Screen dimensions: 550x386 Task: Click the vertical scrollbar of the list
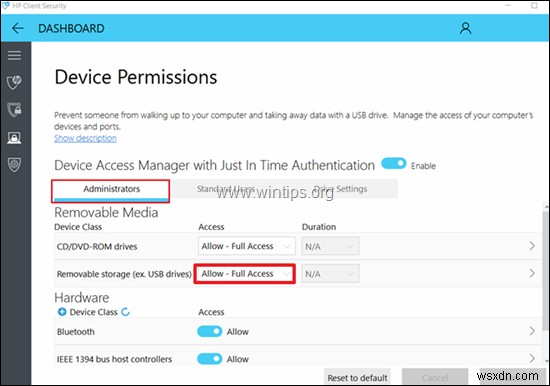click(x=545, y=270)
